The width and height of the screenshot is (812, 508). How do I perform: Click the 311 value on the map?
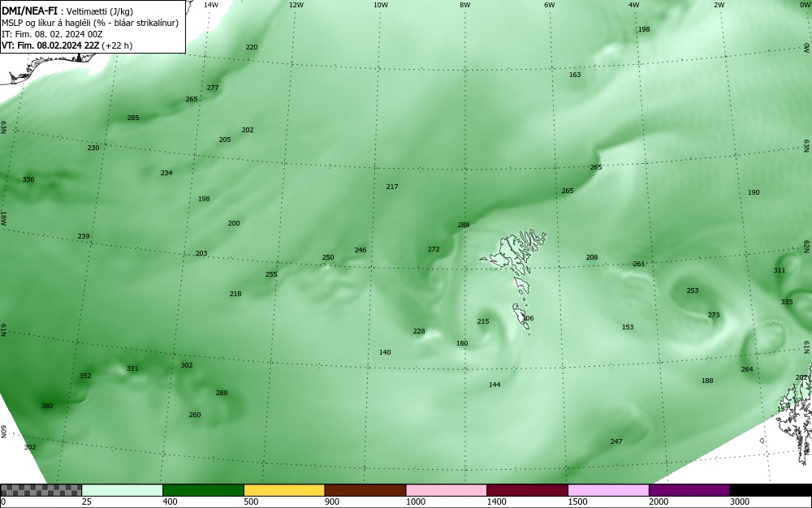(x=780, y=270)
